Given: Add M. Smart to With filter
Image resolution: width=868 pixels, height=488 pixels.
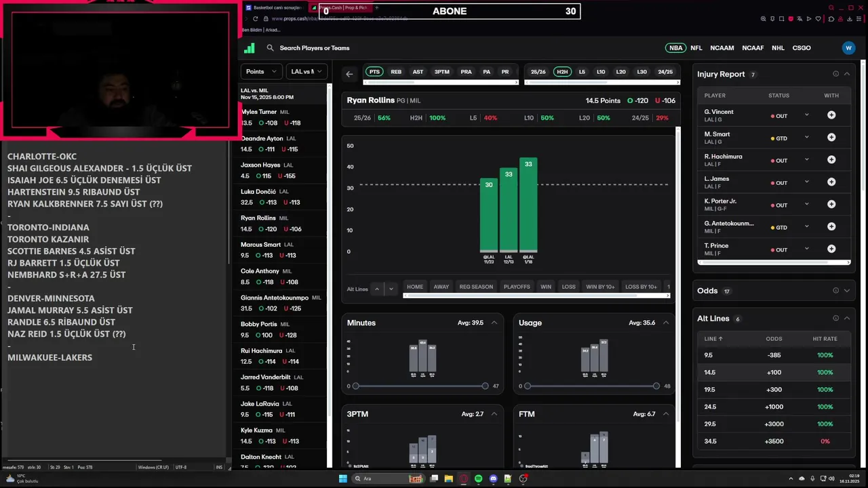Looking at the screenshot, I should (831, 138).
